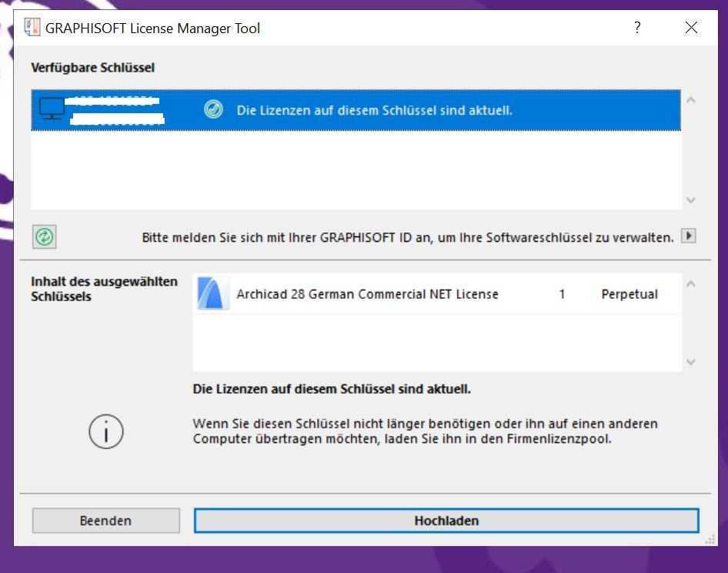Close the License Manager Tool window
Screen dimensions: 728x573
pyautogui.click(x=691, y=28)
